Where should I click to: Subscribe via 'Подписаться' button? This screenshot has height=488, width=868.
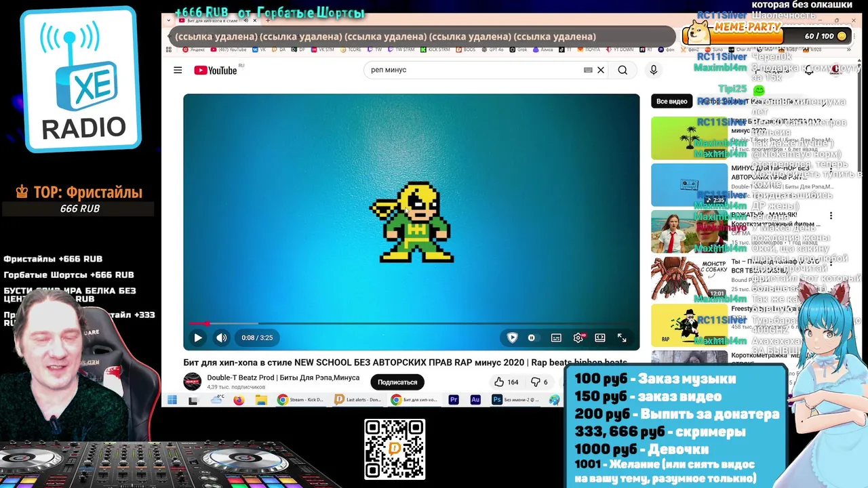point(397,382)
